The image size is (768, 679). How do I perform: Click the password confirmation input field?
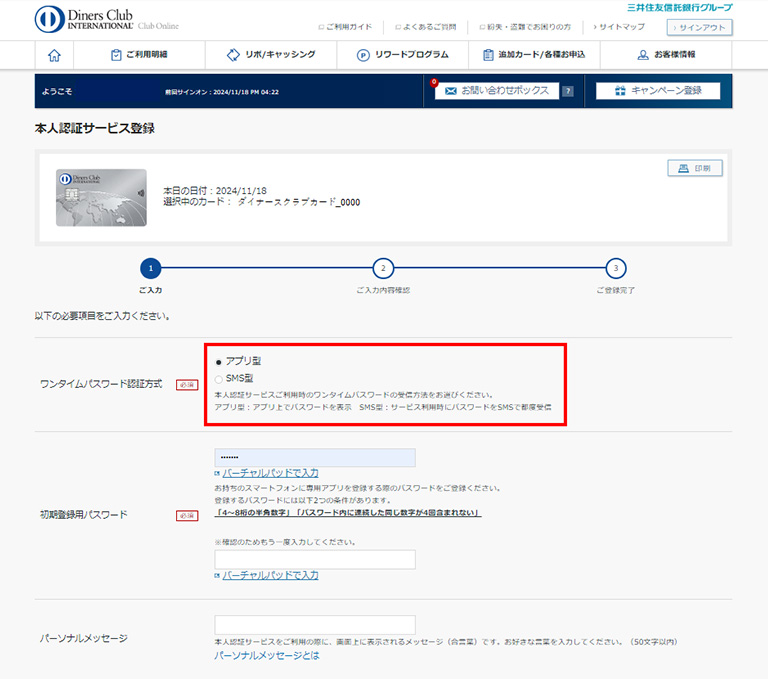pyautogui.click(x=314, y=559)
